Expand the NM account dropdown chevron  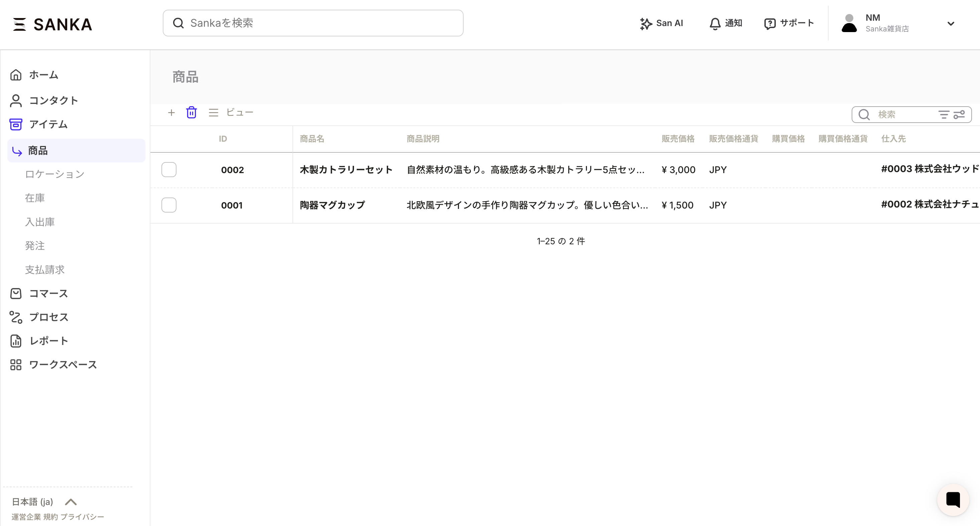950,24
